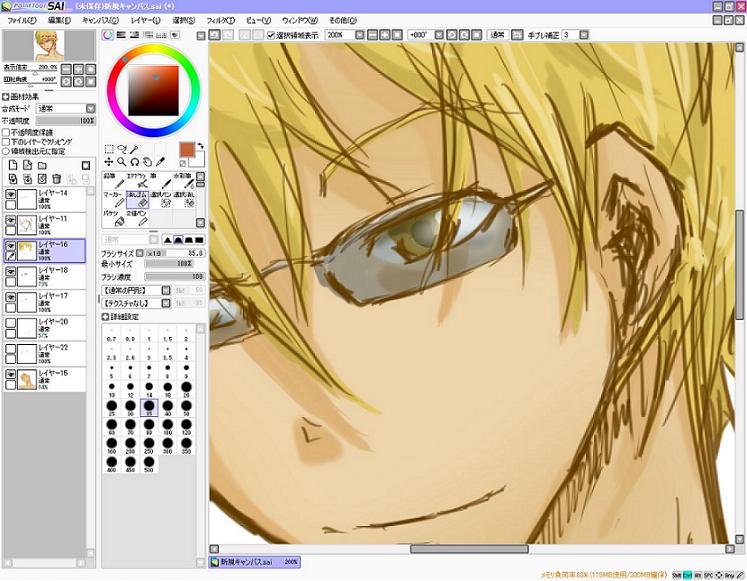Click the foreground color swatch
747x581 pixels.
tap(186, 149)
